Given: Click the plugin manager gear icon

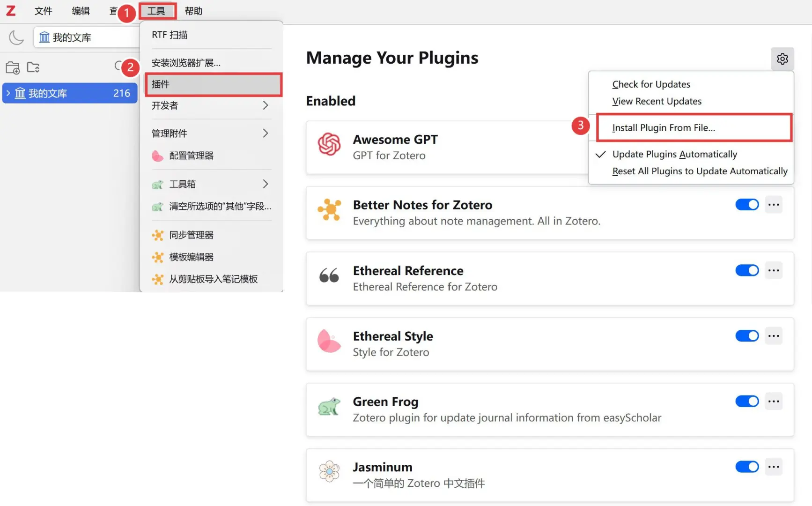Looking at the screenshot, I should 782,59.
